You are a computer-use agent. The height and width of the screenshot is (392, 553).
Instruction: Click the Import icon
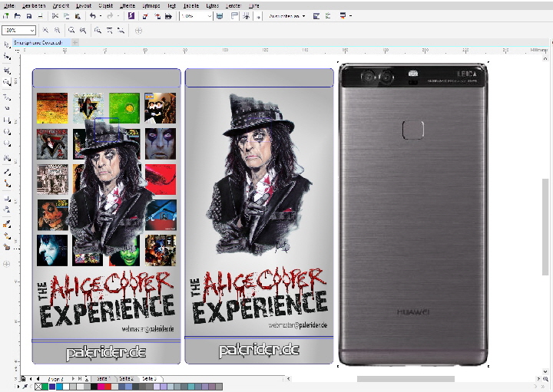(145, 16)
